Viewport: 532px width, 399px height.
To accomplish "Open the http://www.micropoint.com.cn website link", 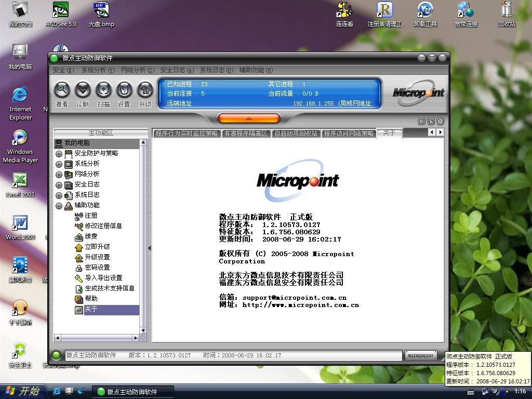I will click(x=301, y=304).
